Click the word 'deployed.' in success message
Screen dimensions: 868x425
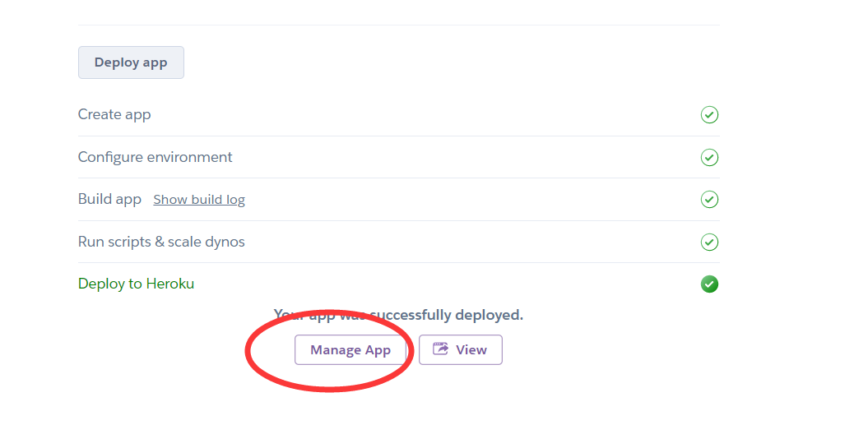(490, 315)
